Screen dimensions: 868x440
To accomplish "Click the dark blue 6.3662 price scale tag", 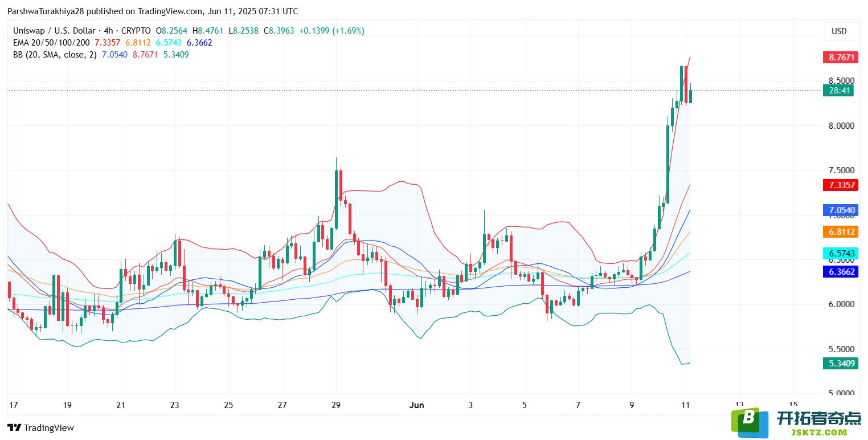I will (840, 272).
